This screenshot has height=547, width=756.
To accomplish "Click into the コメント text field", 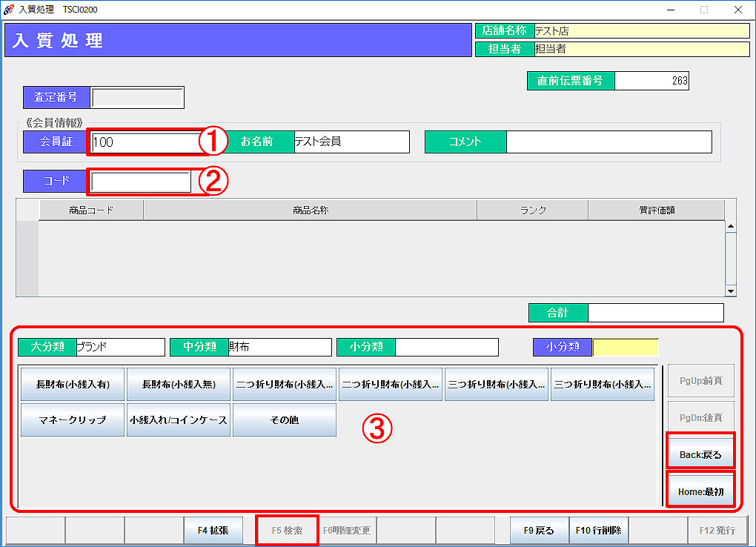I will [x=609, y=142].
